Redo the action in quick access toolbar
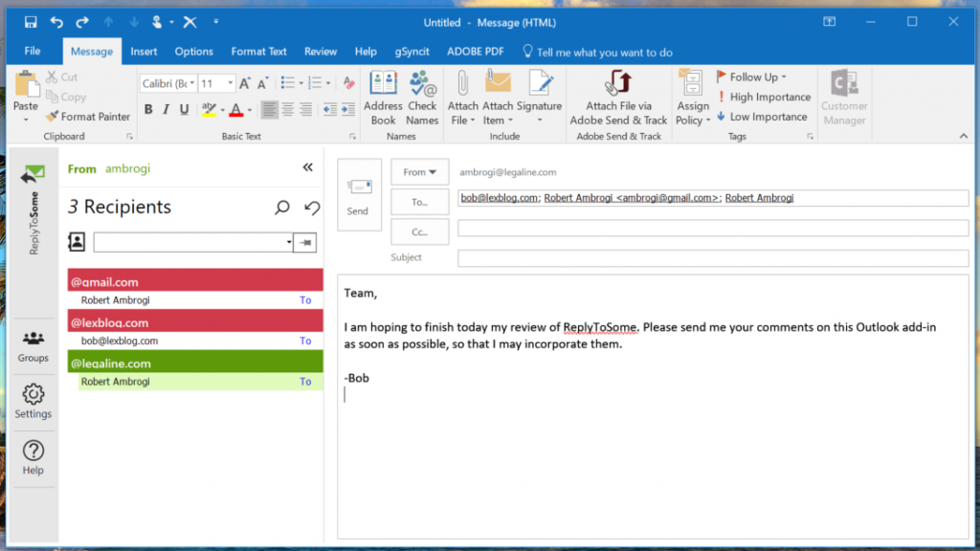 pos(82,23)
